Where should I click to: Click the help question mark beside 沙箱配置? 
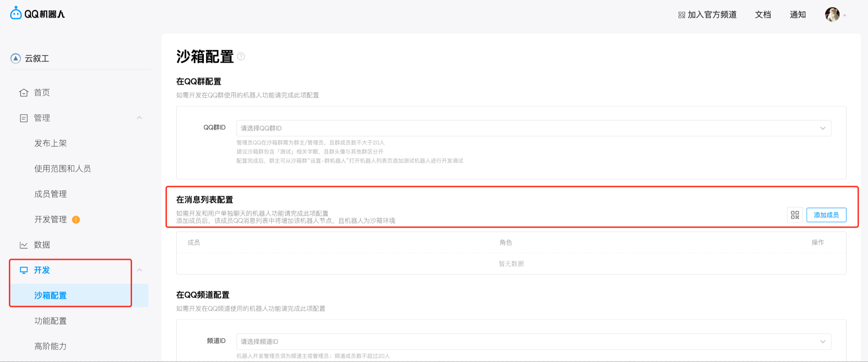click(241, 56)
